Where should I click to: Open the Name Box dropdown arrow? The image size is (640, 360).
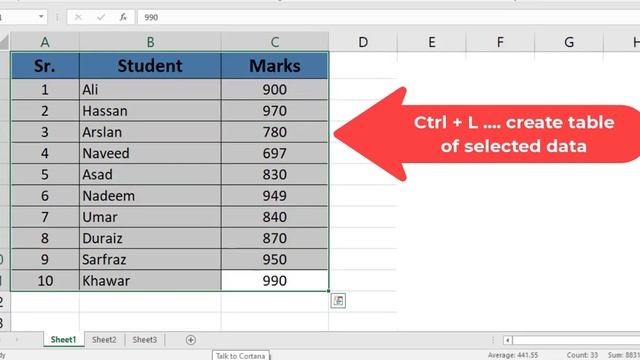pos(41,17)
